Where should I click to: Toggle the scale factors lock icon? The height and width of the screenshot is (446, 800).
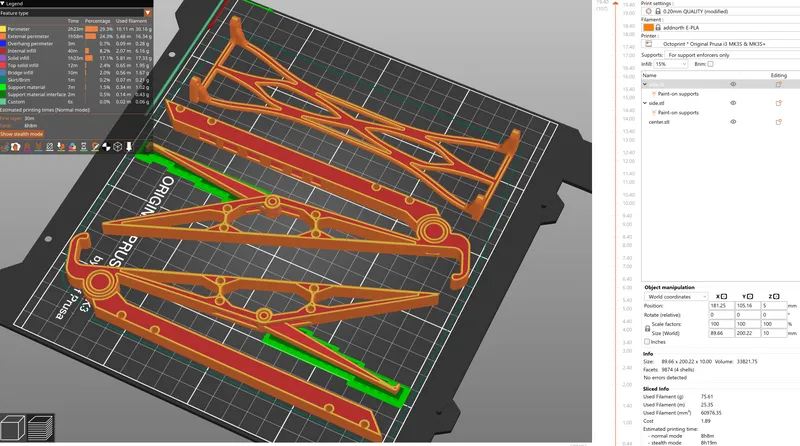click(647, 329)
